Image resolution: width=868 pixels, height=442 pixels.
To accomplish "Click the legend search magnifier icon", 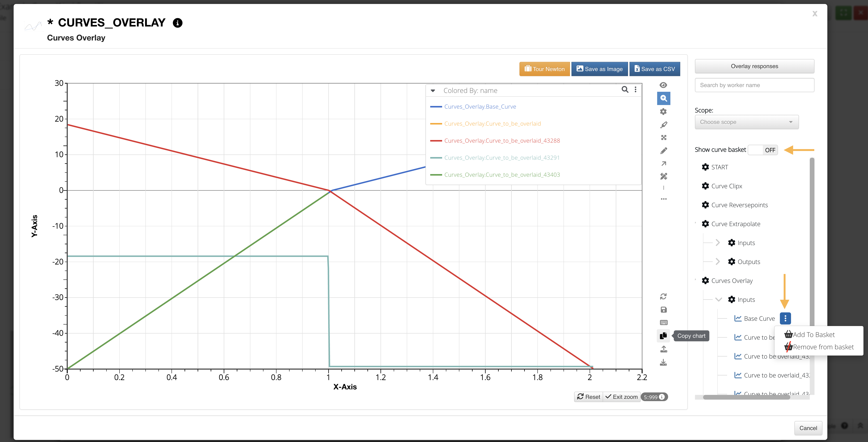I will [x=625, y=89].
